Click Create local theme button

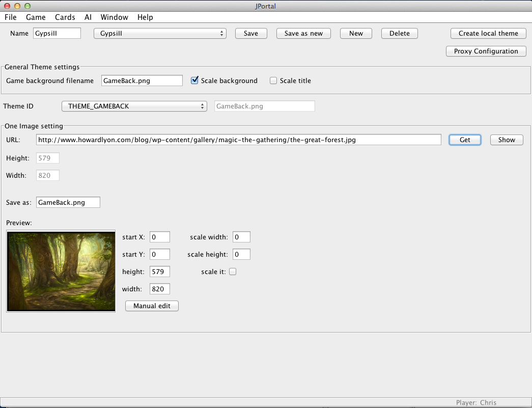[x=488, y=33]
